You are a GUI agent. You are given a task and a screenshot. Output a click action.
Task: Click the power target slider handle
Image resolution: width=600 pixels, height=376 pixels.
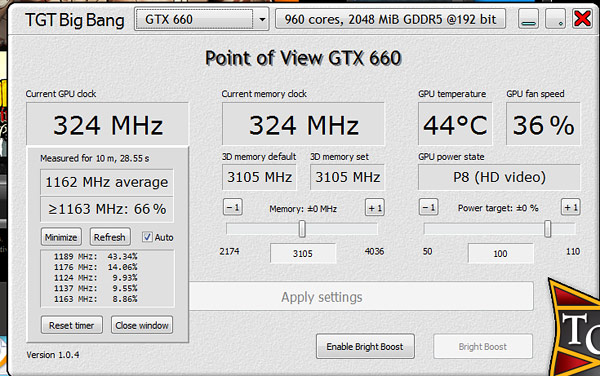[x=548, y=229]
